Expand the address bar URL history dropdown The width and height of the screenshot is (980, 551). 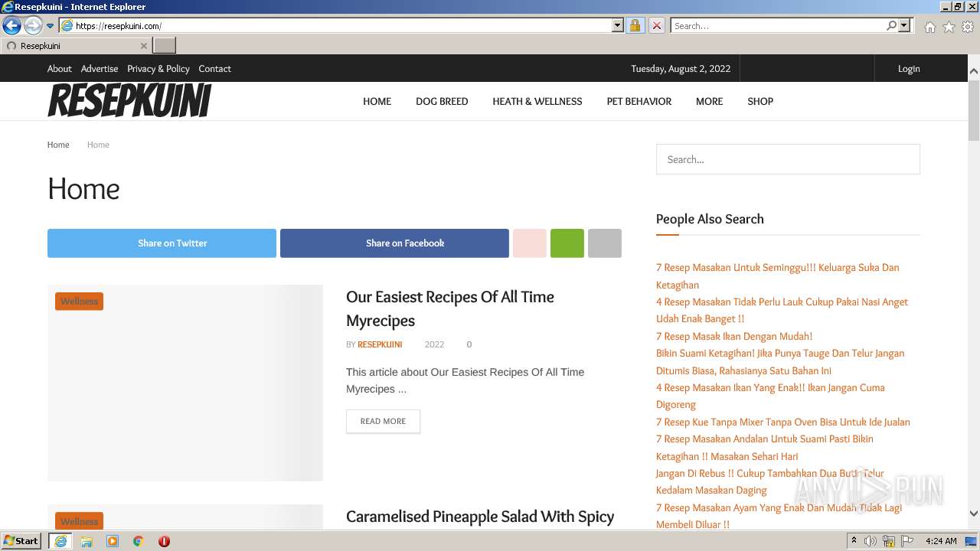[x=618, y=25]
